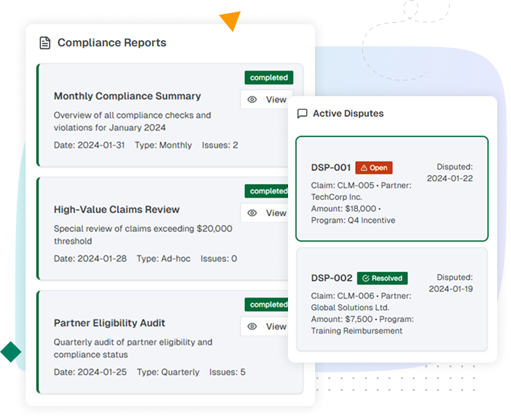View the High-Value Claims Review report
This screenshot has width=511, height=420.
(265, 213)
